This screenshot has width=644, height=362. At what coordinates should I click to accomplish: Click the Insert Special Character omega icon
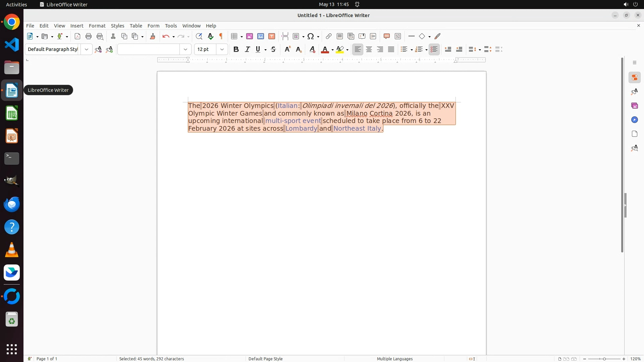click(311, 36)
